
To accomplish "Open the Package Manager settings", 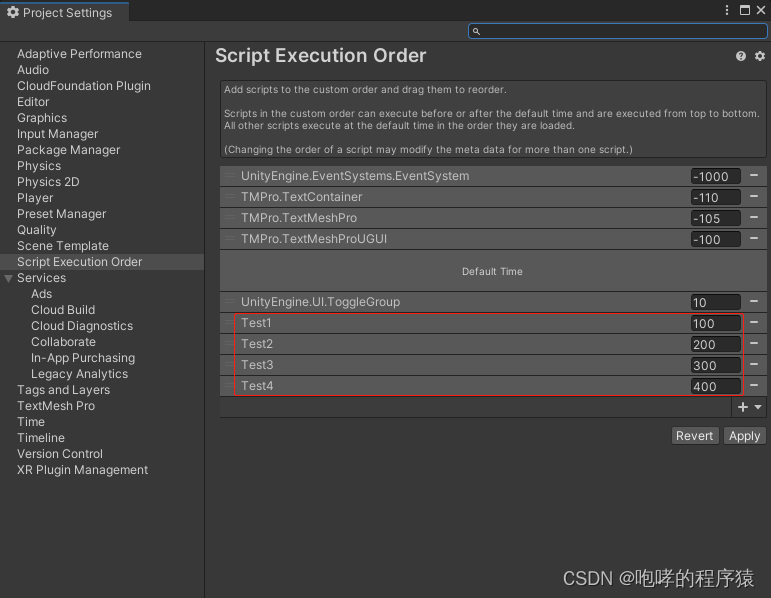I will 68,150.
